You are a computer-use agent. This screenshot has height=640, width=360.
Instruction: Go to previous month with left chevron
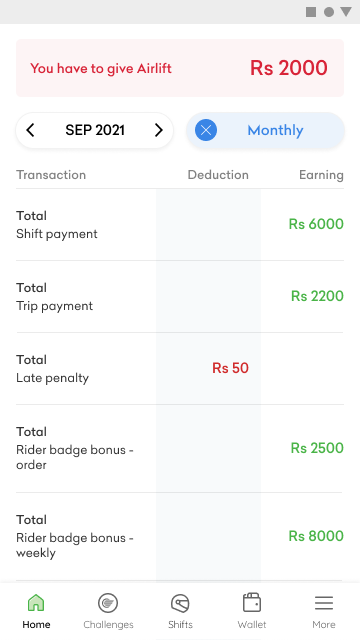point(30,130)
